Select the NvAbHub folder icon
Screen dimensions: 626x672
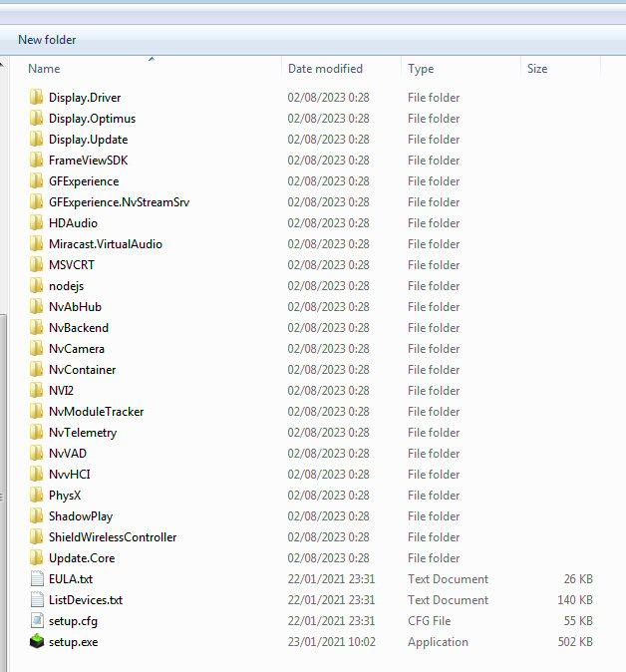point(37,307)
